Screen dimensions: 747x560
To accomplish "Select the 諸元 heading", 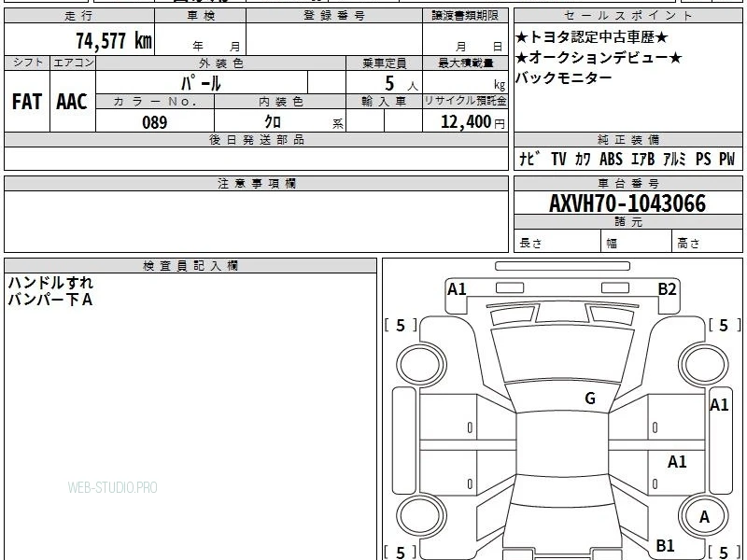I will (x=627, y=222).
